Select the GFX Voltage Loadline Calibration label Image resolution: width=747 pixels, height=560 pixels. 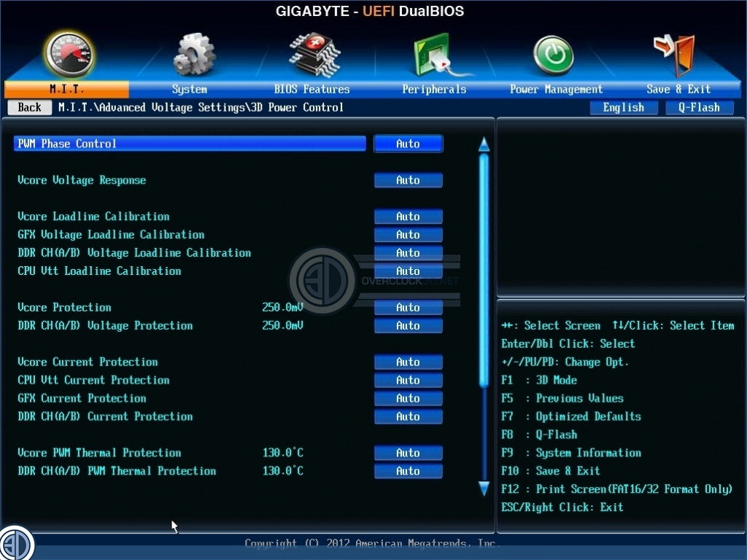pyautogui.click(x=111, y=234)
